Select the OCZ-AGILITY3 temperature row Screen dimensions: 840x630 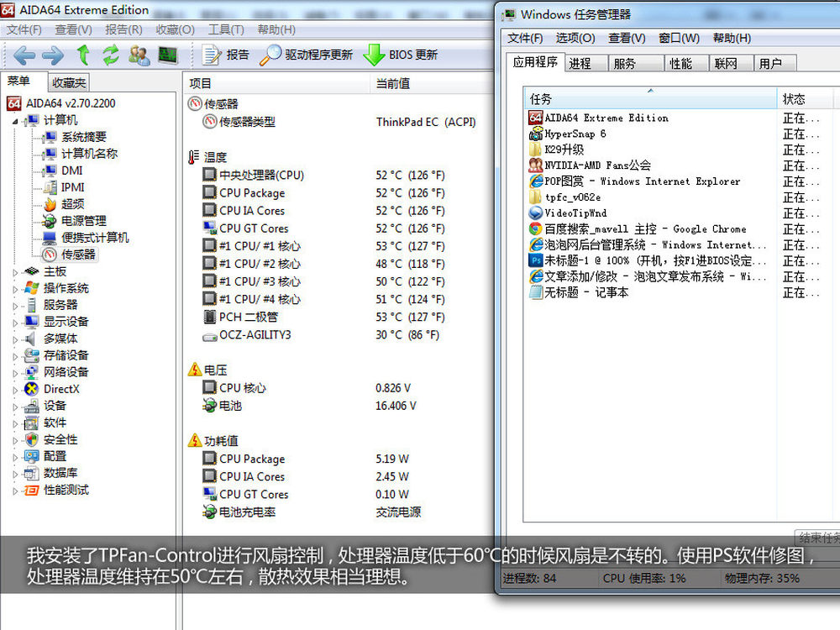(x=322, y=335)
